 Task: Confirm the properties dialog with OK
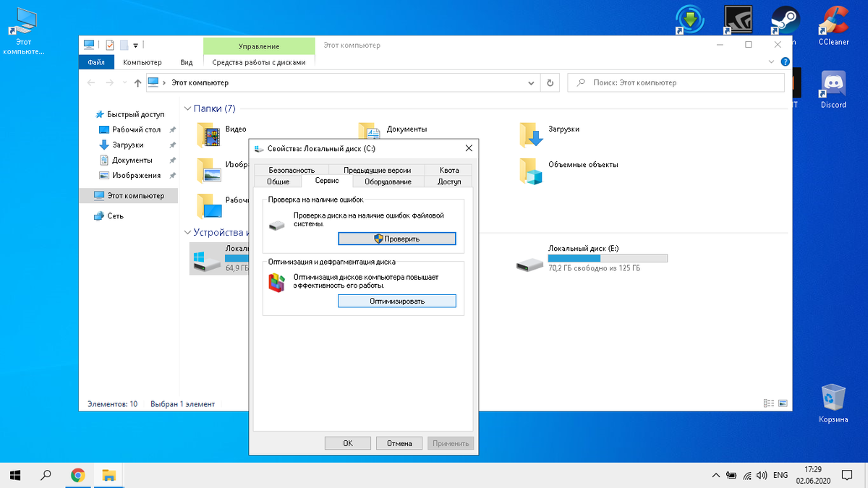click(x=348, y=443)
